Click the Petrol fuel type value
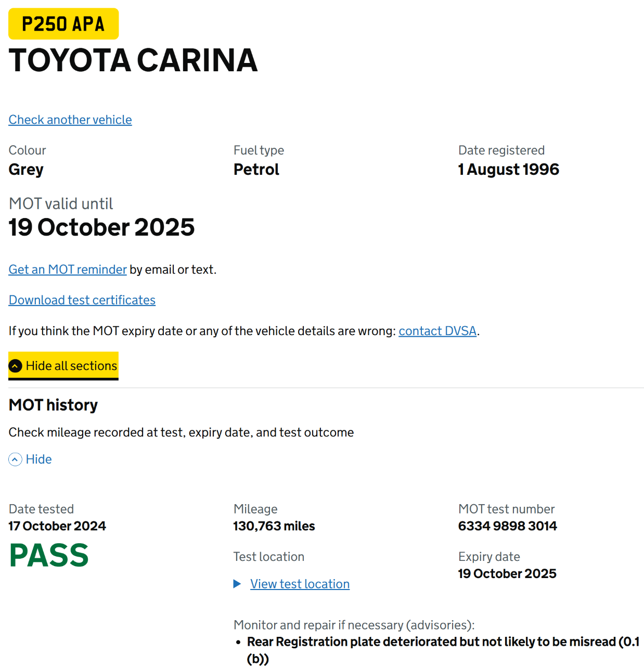 pos(256,170)
